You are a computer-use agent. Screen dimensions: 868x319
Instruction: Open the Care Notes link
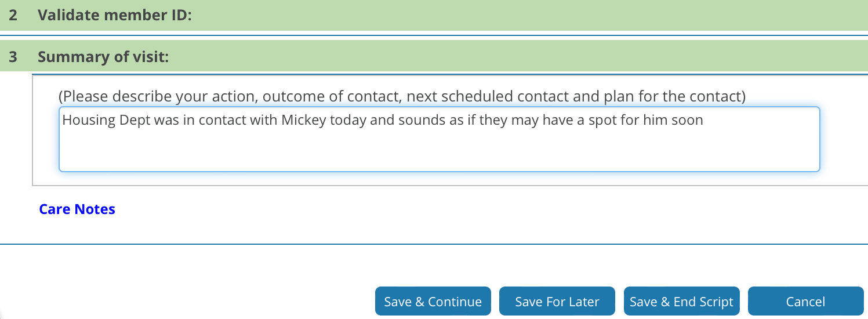(77, 209)
